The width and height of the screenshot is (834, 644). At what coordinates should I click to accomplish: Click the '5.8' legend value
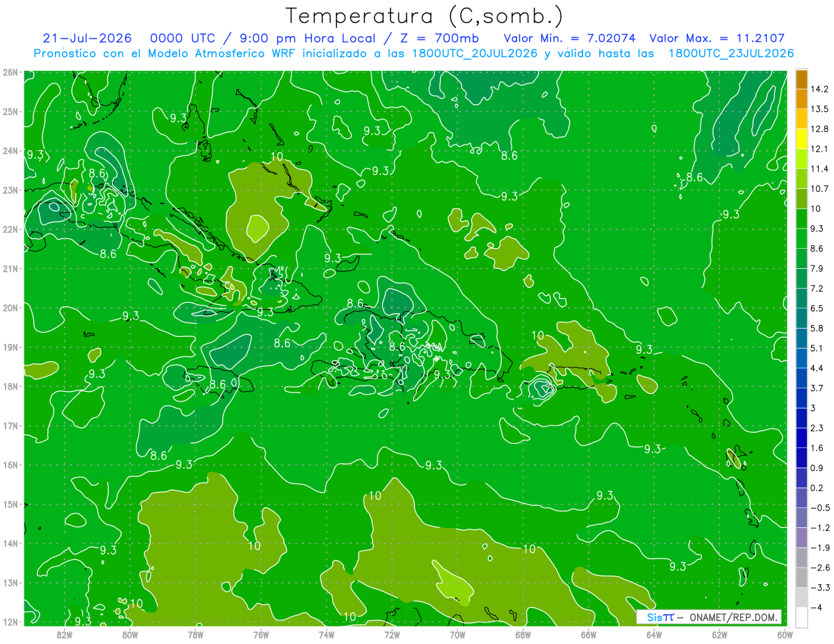[817, 328]
